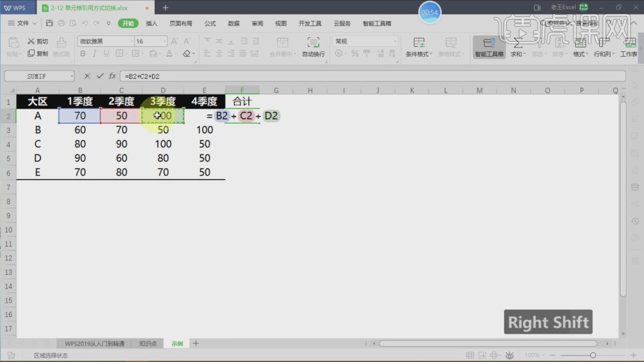This screenshot has height=362, width=644.
Task: Open the number format dropdown (常规)
Action: point(395,41)
